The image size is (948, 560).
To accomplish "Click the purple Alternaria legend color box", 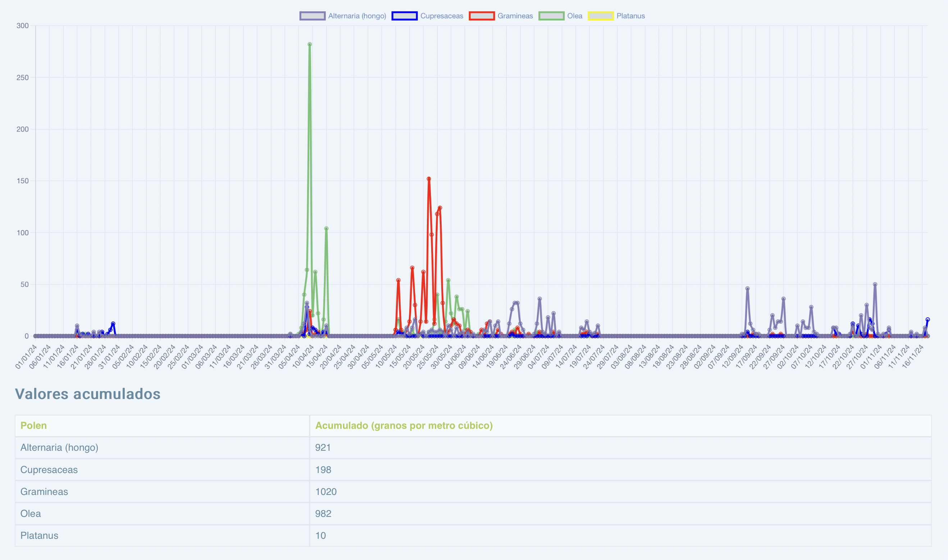I will [312, 16].
